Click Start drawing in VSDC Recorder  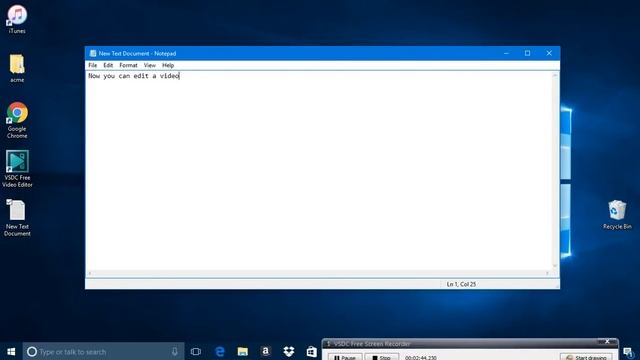[x=586, y=357]
